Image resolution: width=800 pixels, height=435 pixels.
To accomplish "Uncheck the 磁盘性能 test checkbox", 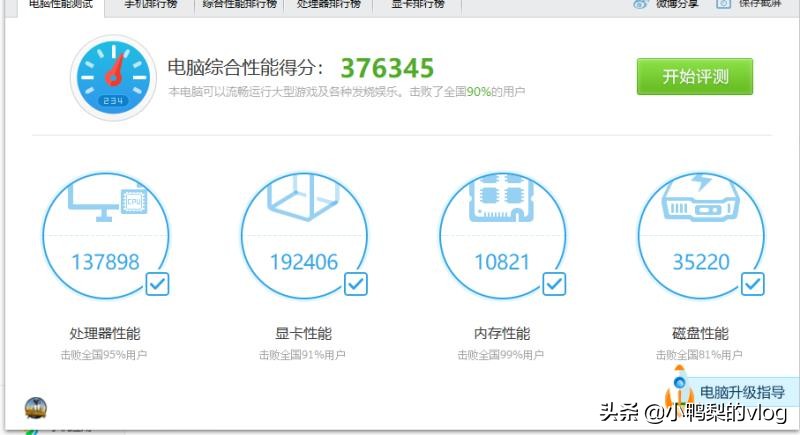I will [753, 284].
